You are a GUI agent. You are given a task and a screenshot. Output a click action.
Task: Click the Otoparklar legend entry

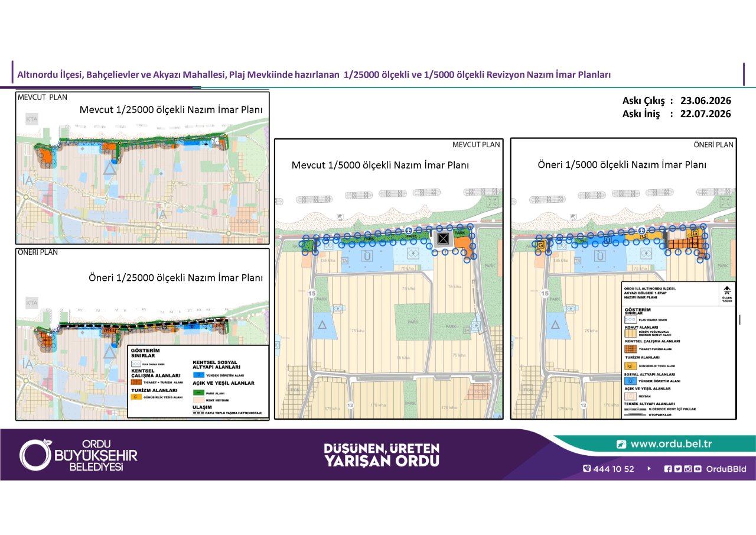click(x=648, y=414)
